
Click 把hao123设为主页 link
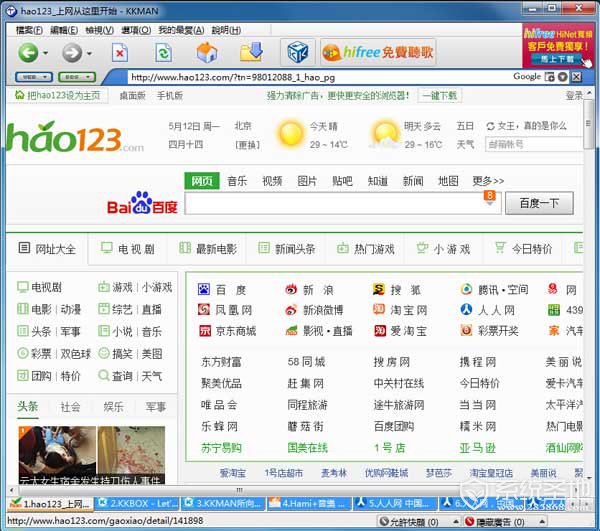pyautogui.click(x=58, y=95)
